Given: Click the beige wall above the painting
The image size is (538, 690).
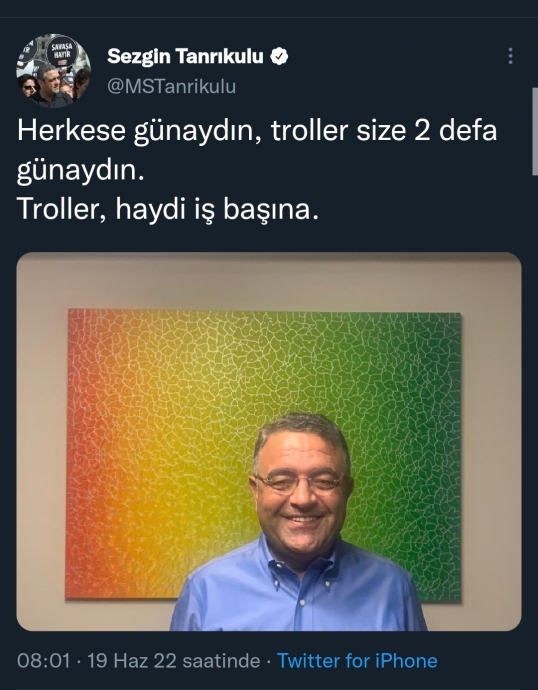Looking at the screenshot, I should point(269,282).
